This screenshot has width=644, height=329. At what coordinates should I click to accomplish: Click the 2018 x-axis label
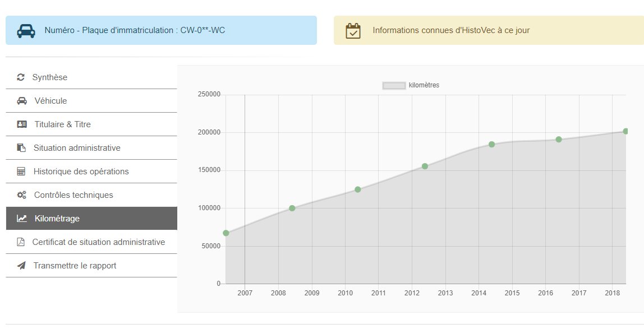coord(612,293)
